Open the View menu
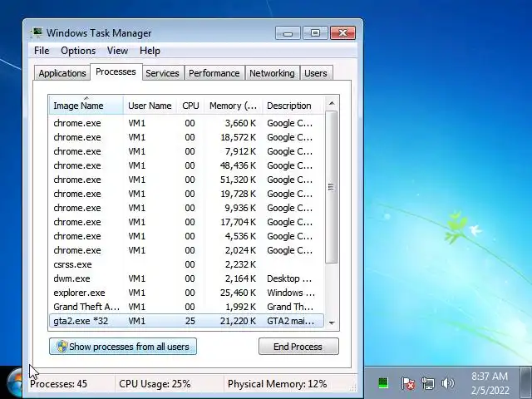 [x=117, y=51]
